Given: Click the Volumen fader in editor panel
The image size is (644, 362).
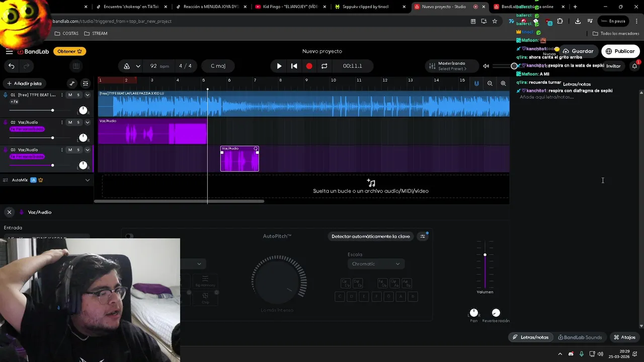Looking at the screenshot, I should [x=485, y=265].
